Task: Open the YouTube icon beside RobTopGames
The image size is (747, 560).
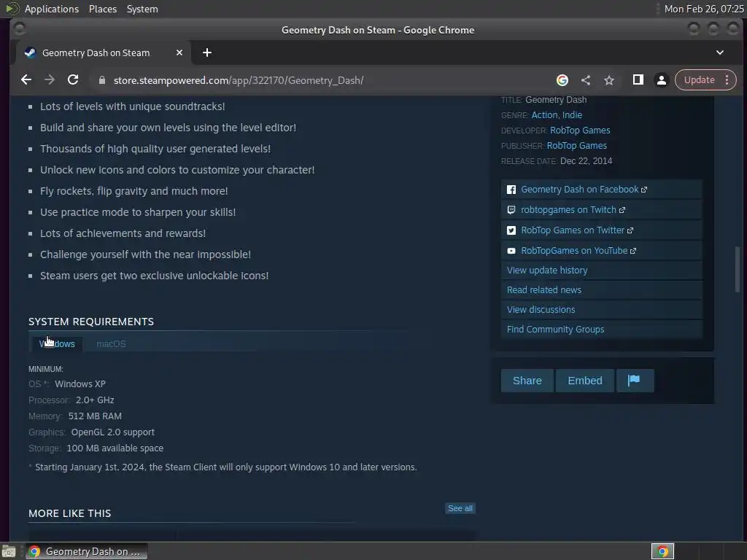Action: pos(511,251)
